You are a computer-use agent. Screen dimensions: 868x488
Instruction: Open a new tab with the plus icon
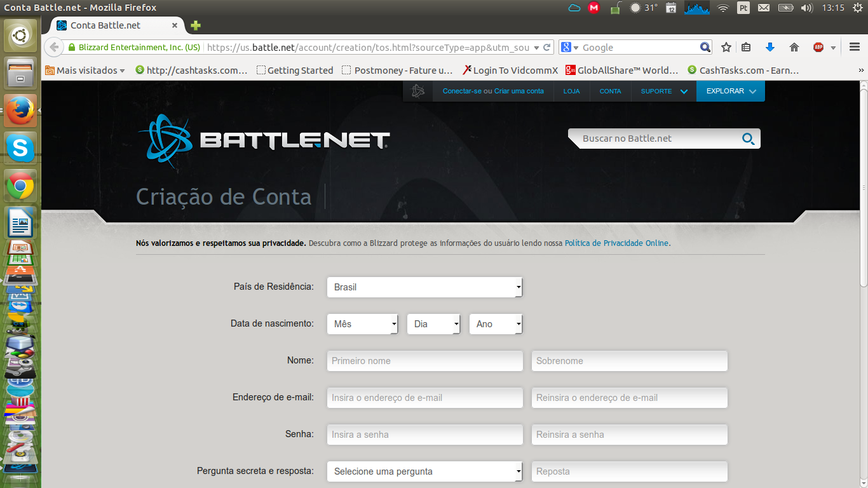click(196, 25)
